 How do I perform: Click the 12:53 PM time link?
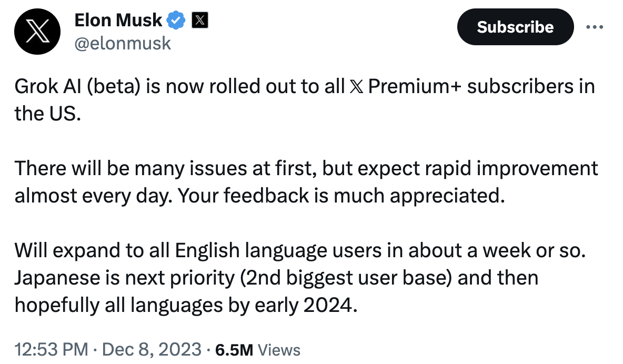[x=51, y=349]
